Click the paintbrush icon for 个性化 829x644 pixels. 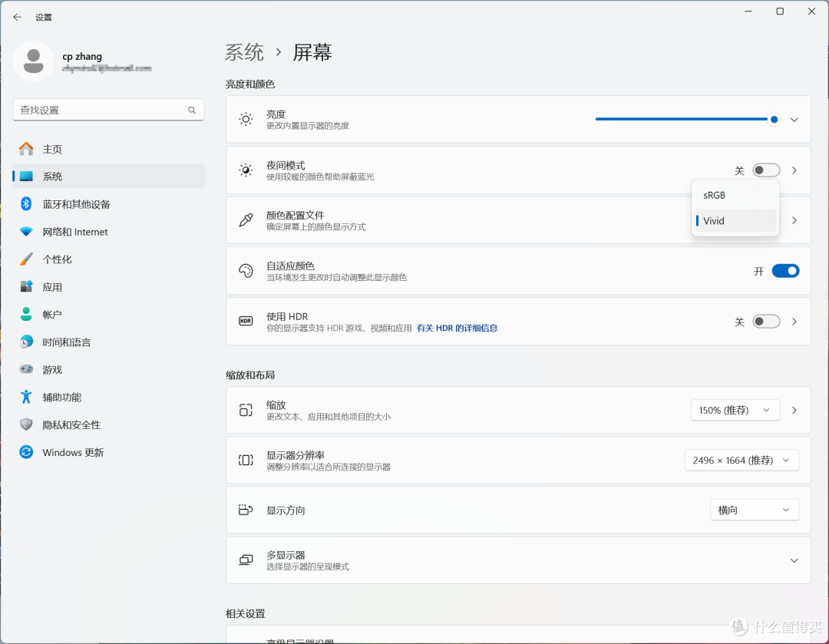(26, 259)
